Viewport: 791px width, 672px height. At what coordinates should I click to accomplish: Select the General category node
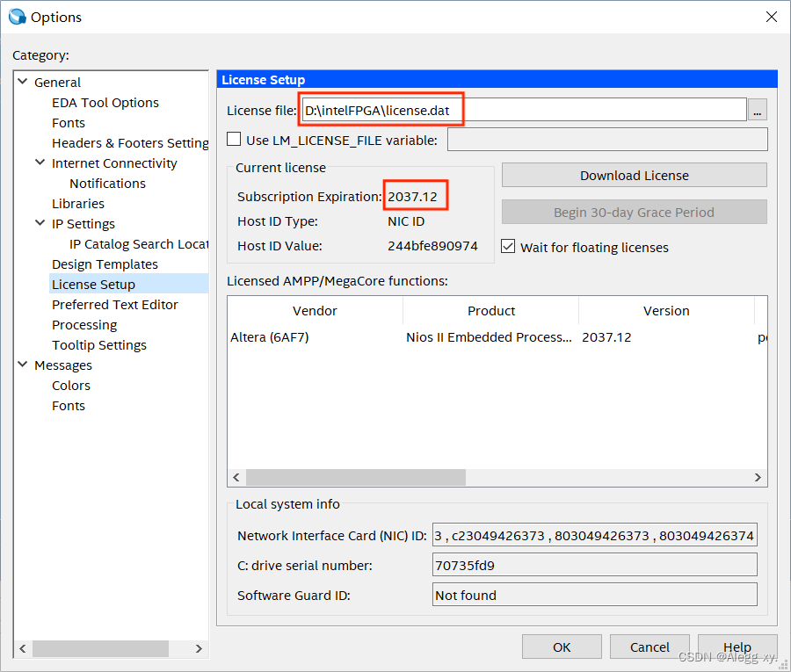pos(57,83)
